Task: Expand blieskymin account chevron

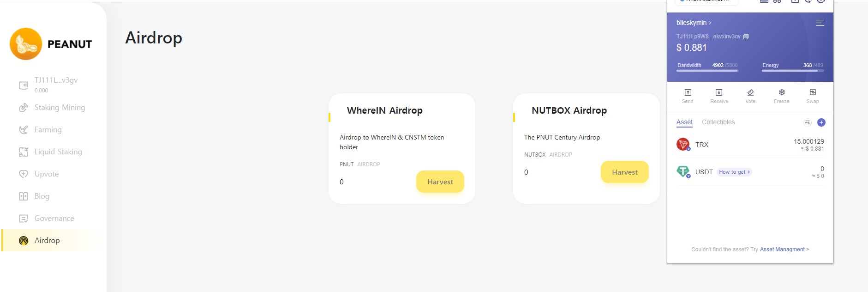Action: [x=710, y=23]
